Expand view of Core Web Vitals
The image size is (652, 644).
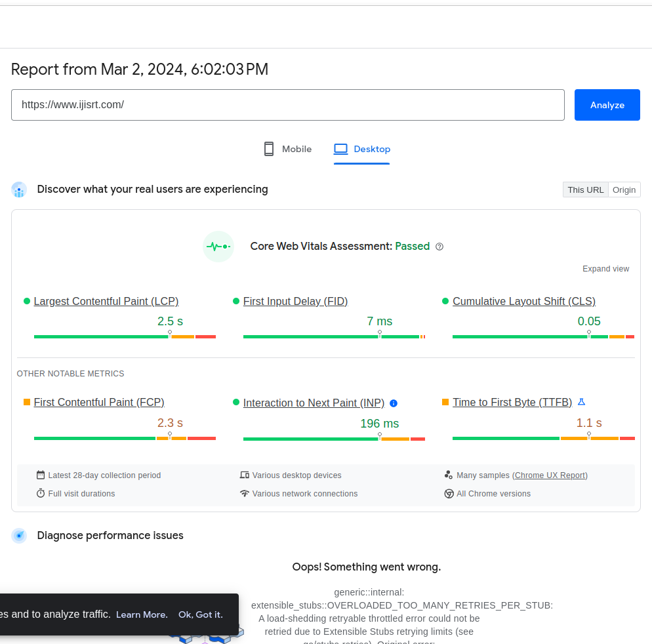pyautogui.click(x=605, y=269)
